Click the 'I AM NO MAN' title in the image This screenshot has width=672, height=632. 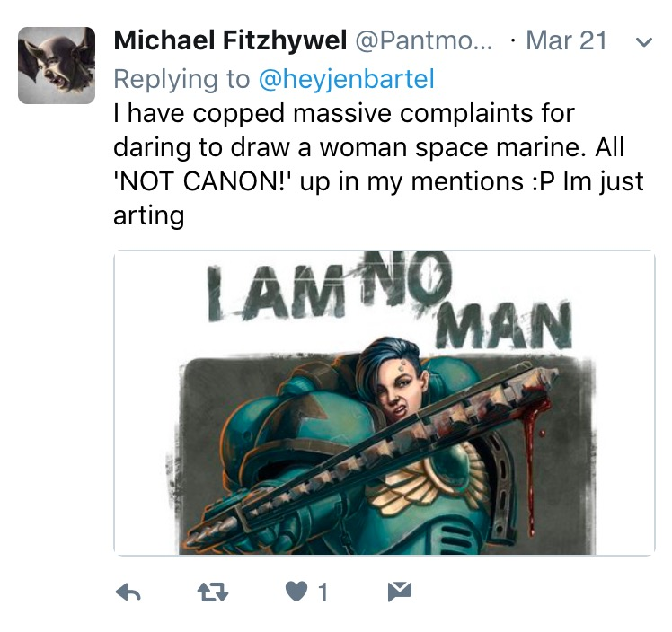tap(390, 300)
